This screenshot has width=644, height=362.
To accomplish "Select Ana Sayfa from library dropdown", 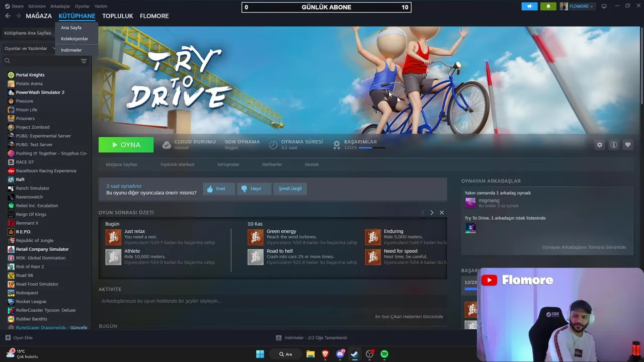I will [71, 28].
